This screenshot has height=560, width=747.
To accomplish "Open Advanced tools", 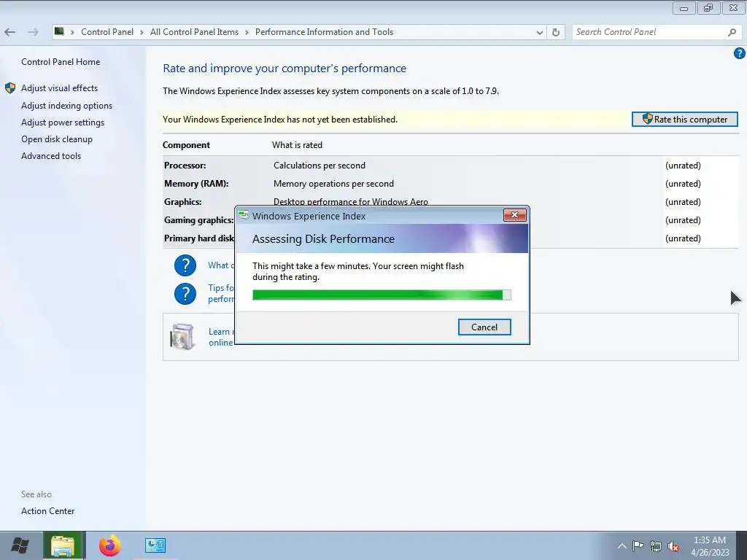I will 51,156.
